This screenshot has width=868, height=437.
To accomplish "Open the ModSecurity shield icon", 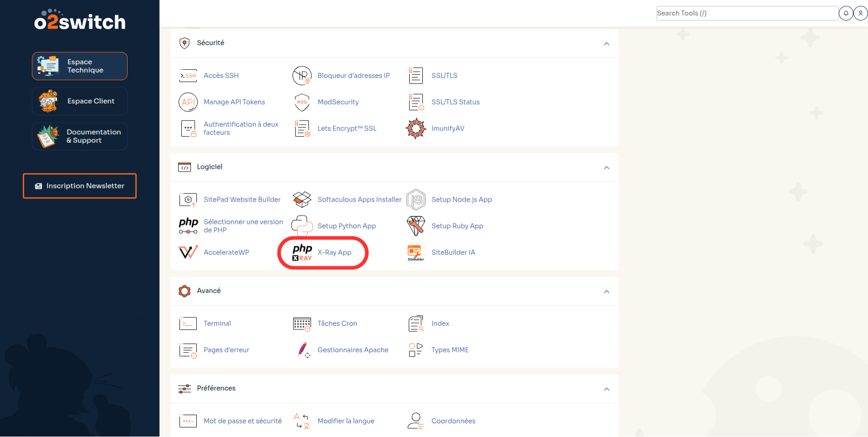I will tap(302, 102).
